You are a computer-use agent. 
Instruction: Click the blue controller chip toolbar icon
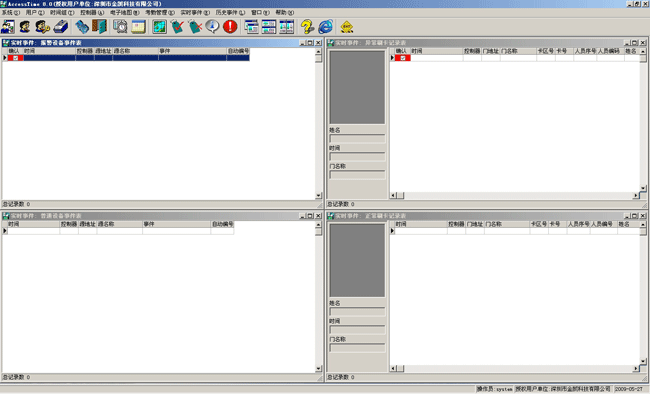[x=82, y=27]
